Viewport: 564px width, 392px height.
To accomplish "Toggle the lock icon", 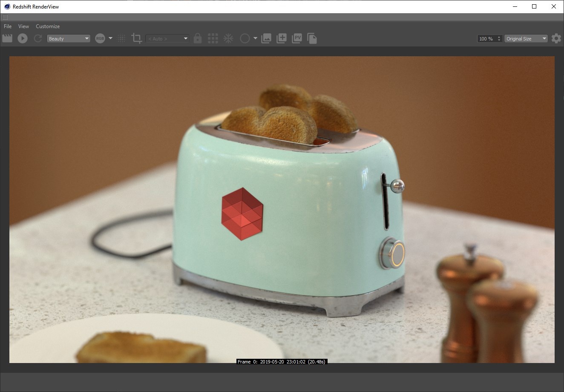I will [197, 38].
